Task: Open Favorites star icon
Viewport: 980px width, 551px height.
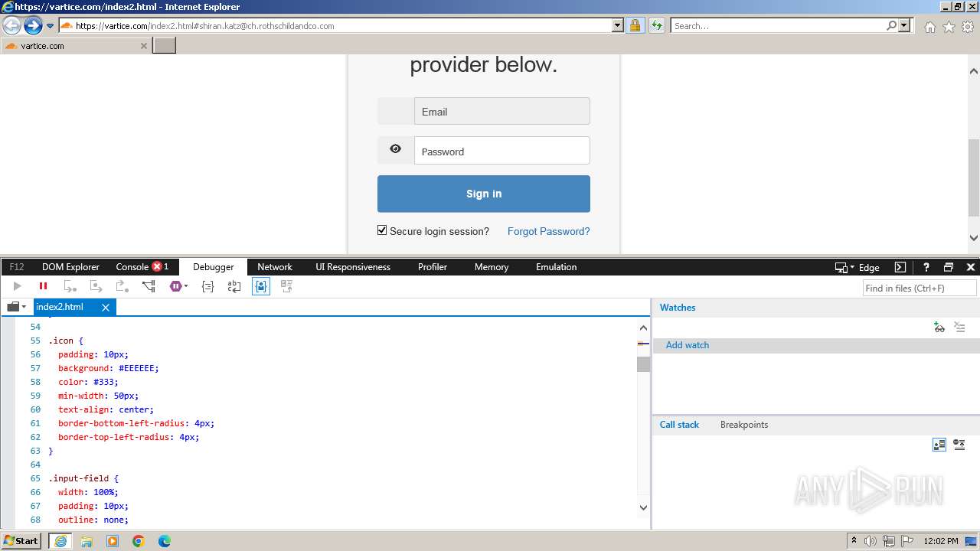Action: (x=949, y=27)
